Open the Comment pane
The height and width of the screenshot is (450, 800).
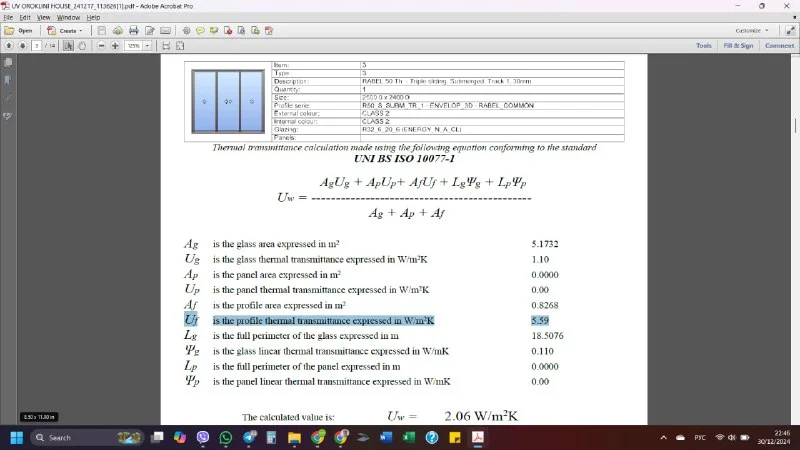(x=779, y=45)
